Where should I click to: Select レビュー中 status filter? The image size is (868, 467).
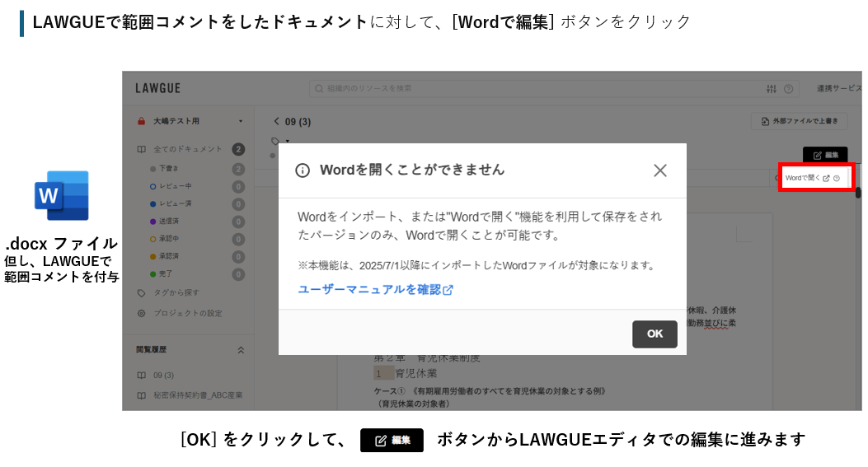[x=174, y=186]
